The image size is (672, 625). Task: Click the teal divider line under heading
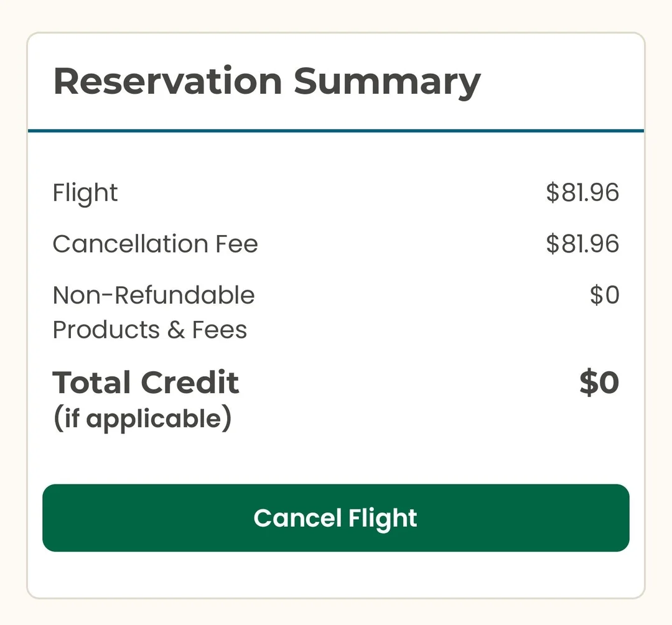pyautogui.click(x=336, y=131)
